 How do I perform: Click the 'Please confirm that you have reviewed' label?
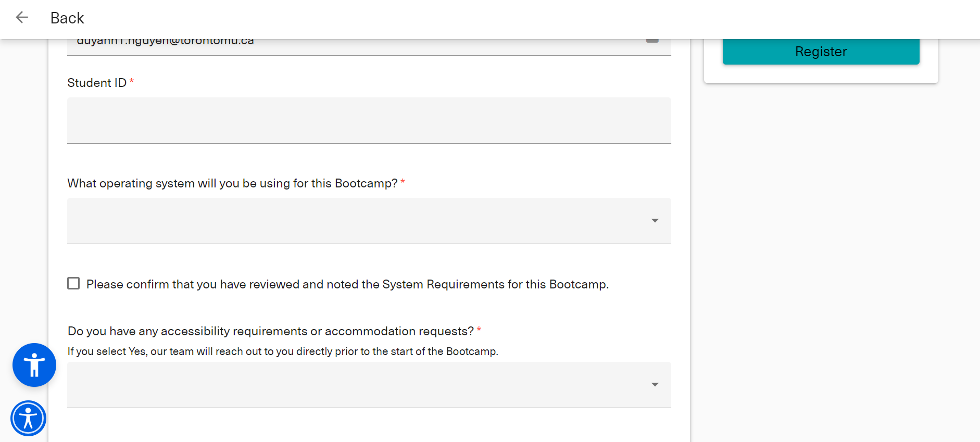point(347,284)
